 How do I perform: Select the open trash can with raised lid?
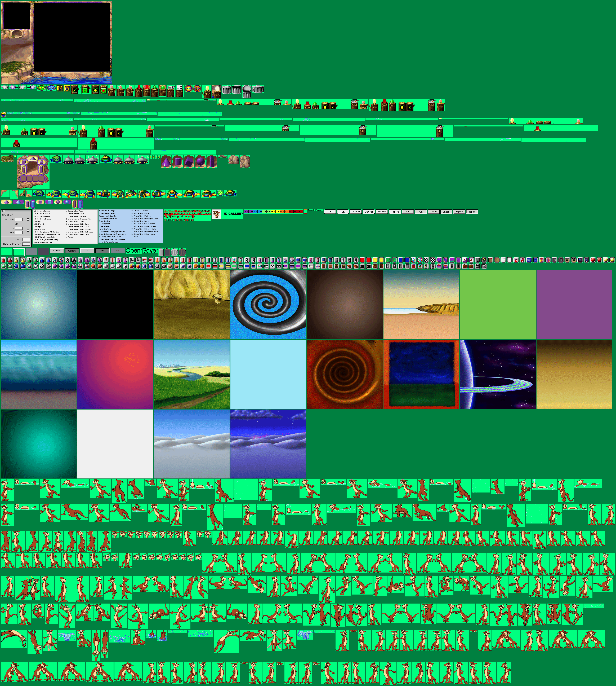coord(247,91)
